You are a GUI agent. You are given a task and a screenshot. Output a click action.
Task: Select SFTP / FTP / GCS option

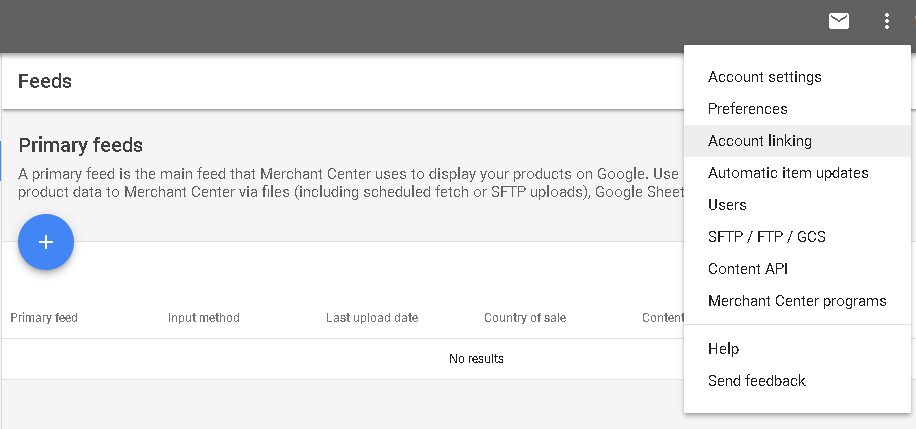pos(797,237)
